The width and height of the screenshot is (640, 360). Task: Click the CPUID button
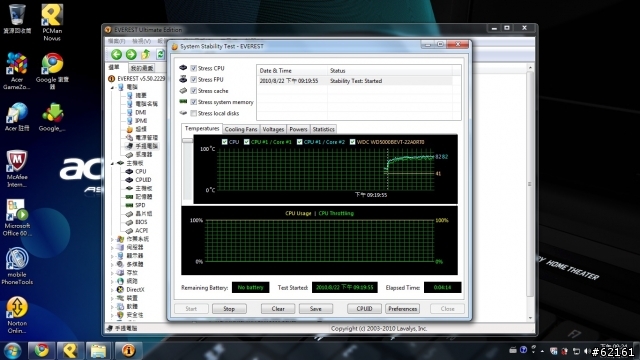point(364,309)
